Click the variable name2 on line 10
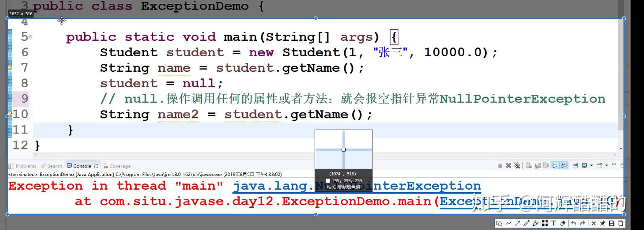The height and width of the screenshot is (230, 644). click(178, 115)
